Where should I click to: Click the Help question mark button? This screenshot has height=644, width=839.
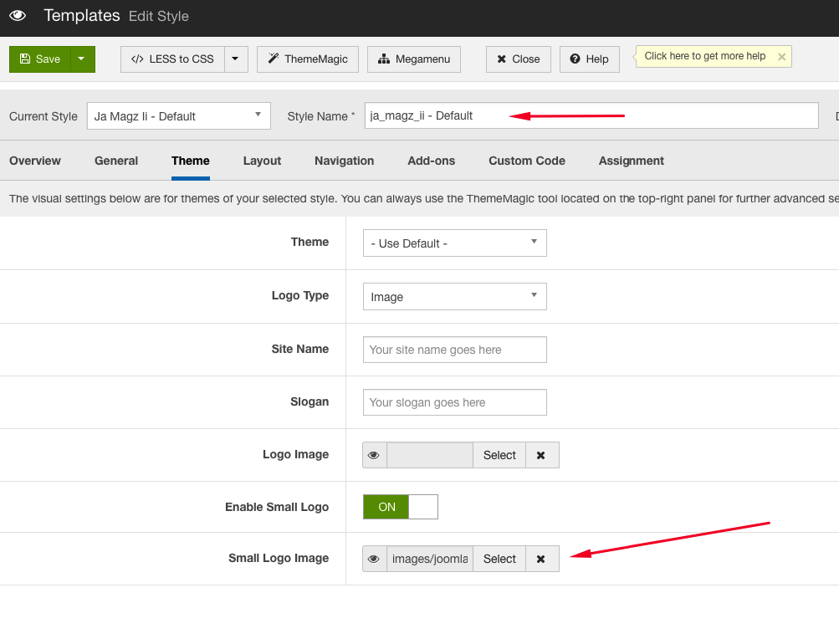click(589, 59)
